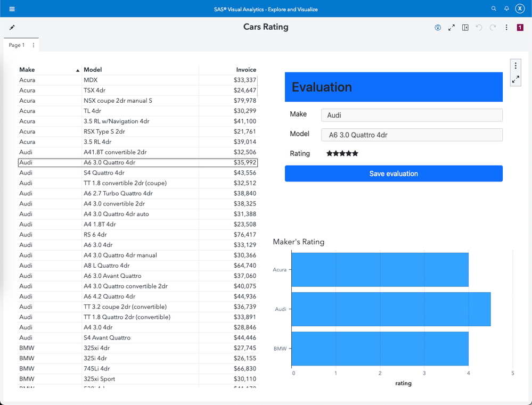
Task: Select RSX Type S 2dr row
Action: [137, 131]
